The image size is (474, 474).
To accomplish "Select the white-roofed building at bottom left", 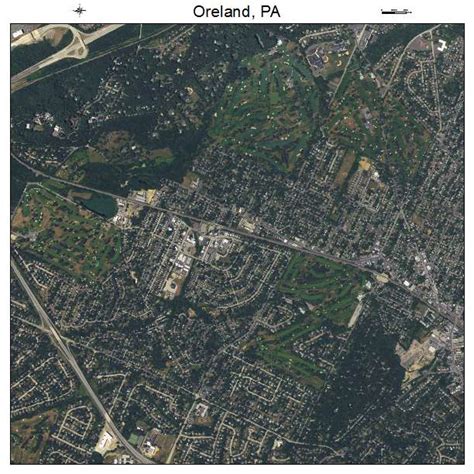I will [x=106, y=442].
